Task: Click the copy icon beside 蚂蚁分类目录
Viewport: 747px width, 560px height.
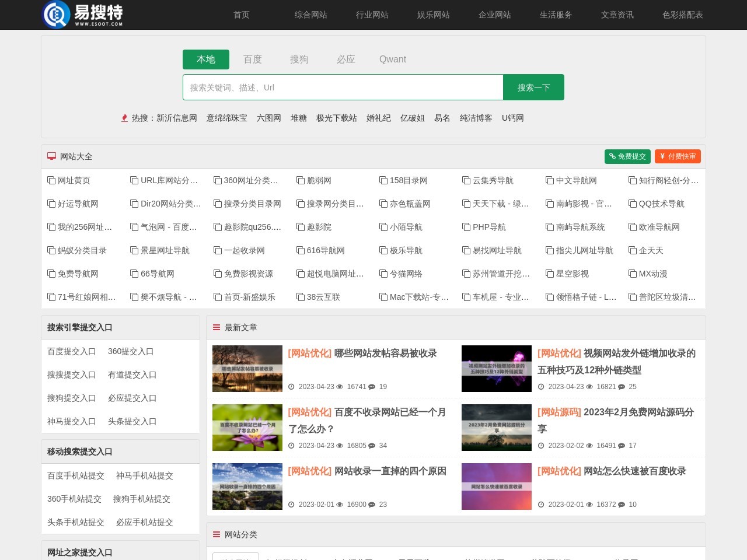Action: coord(51,250)
